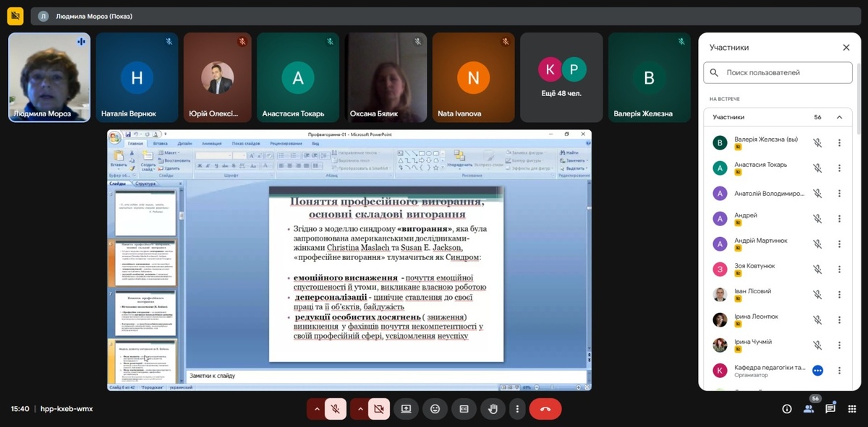Turn on the camera
868x427 pixels.
click(x=378, y=409)
